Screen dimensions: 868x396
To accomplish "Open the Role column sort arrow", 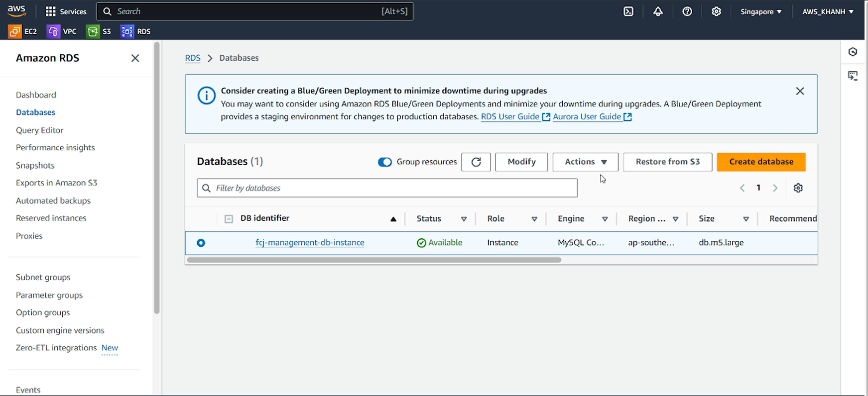I will [534, 219].
